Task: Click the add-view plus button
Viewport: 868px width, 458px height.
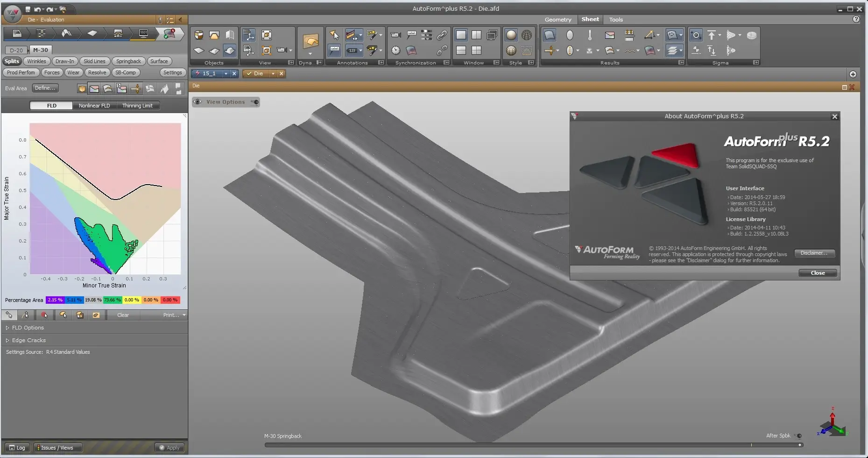Action: 853,74
